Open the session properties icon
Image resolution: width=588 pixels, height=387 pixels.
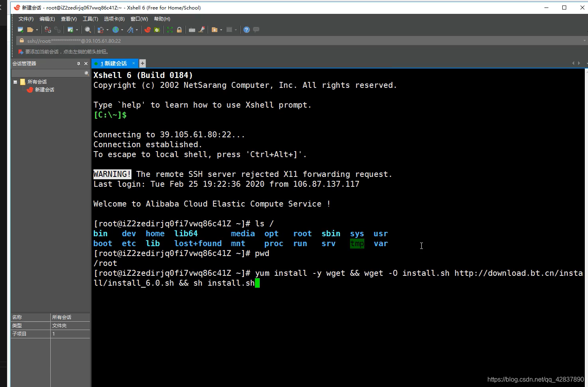point(70,30)
